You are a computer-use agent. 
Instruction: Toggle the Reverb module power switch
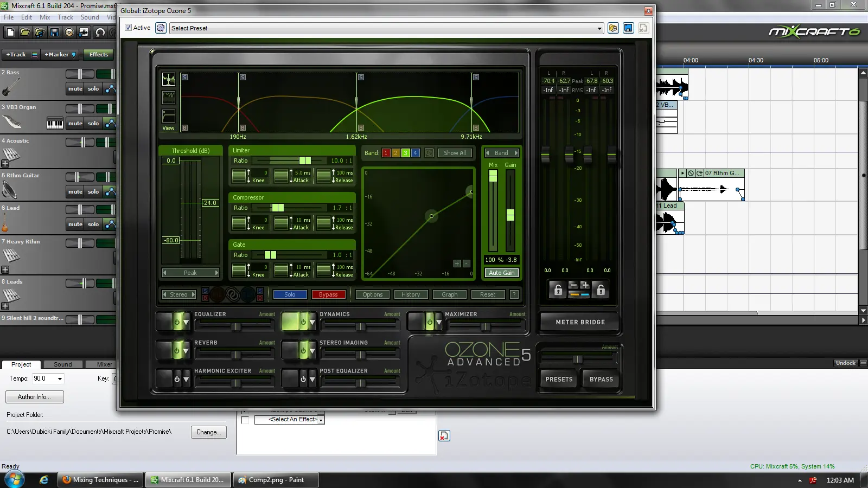tap(177, 351)
